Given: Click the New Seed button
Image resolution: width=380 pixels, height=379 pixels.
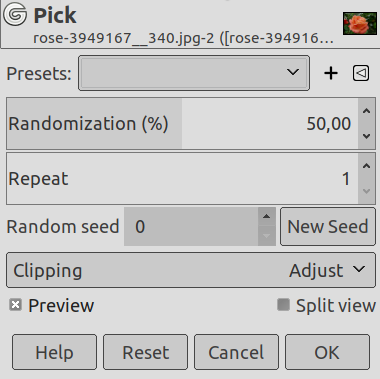Looking at the screenshot, I should tap(328, 227).
